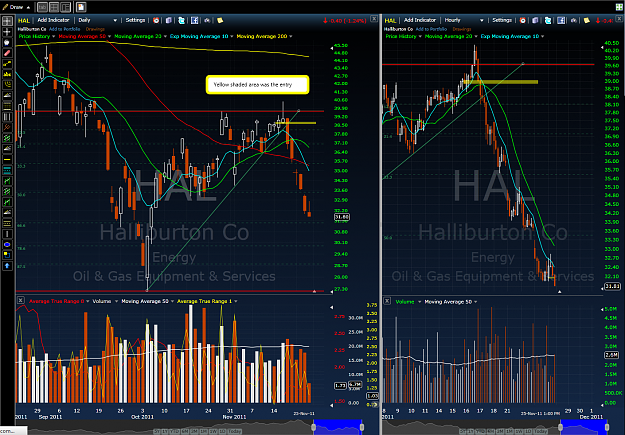
Task: Click Add Indicator in the Daily chart
Action: [x=53, y=20]
